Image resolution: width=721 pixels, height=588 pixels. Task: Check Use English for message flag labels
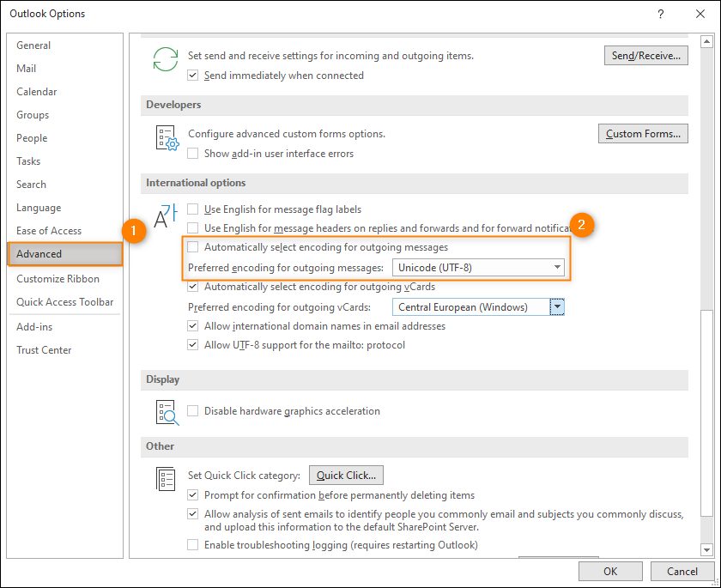(192, 209)
